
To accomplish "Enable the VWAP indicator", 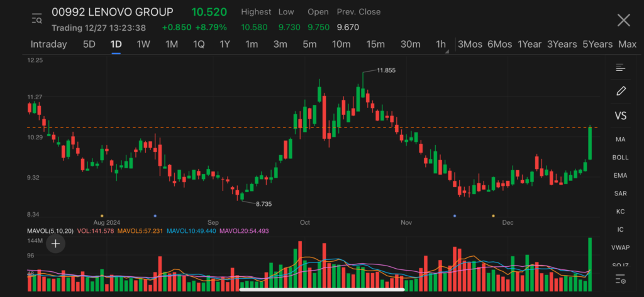I will pyautogui.click(x=621, y=247).
